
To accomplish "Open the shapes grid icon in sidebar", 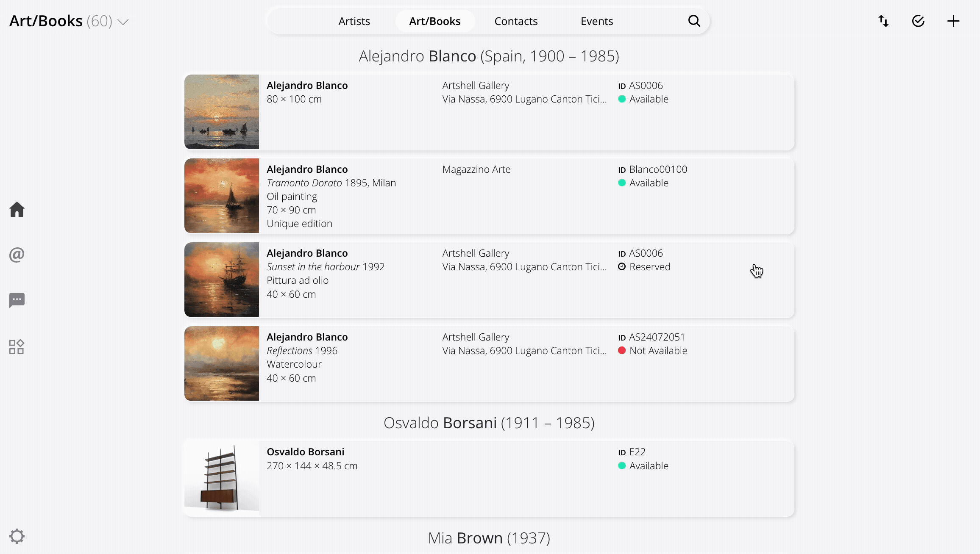I will (17, 346).
